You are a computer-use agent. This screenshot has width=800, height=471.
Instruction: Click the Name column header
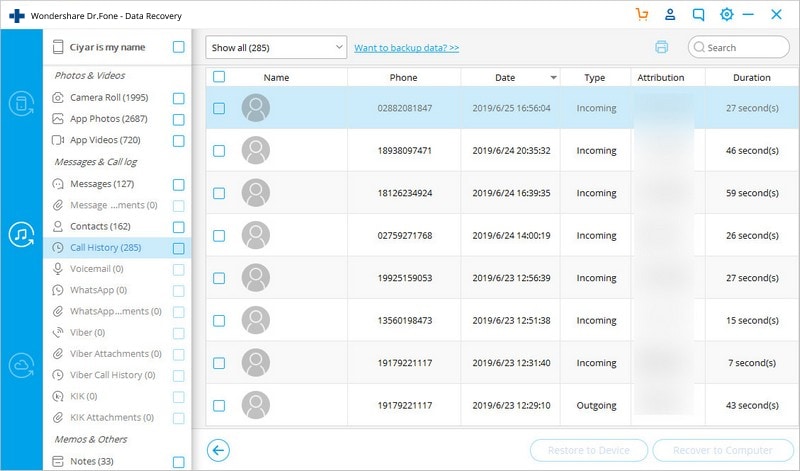277,78
